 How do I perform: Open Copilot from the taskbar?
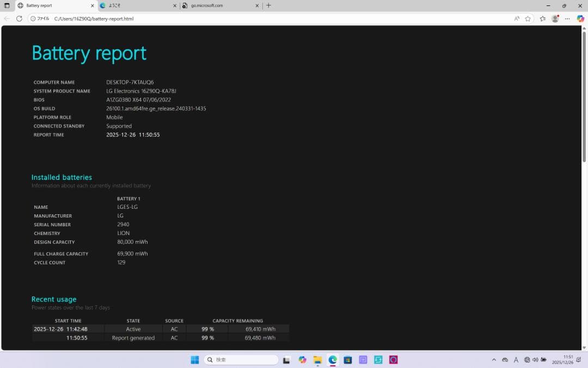point(303,359)
